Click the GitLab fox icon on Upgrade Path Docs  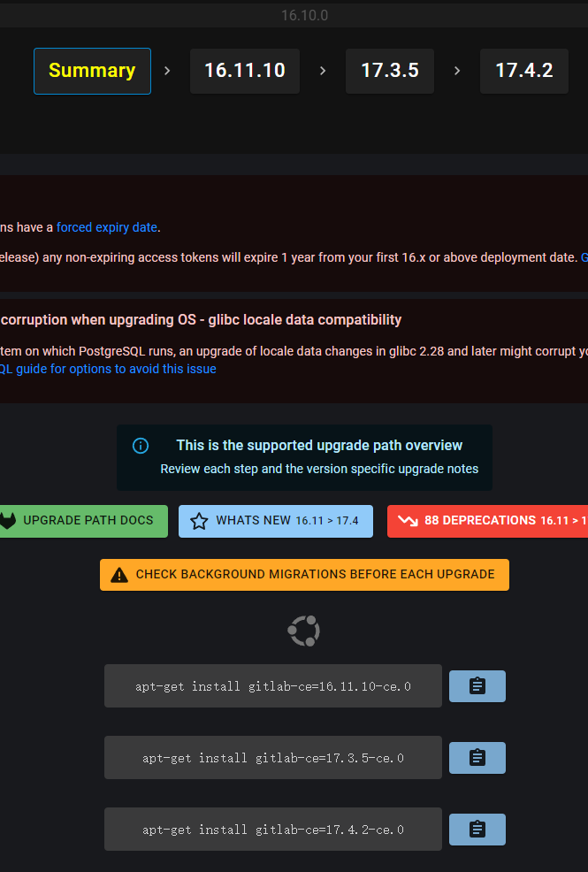[x=8, y=521]
